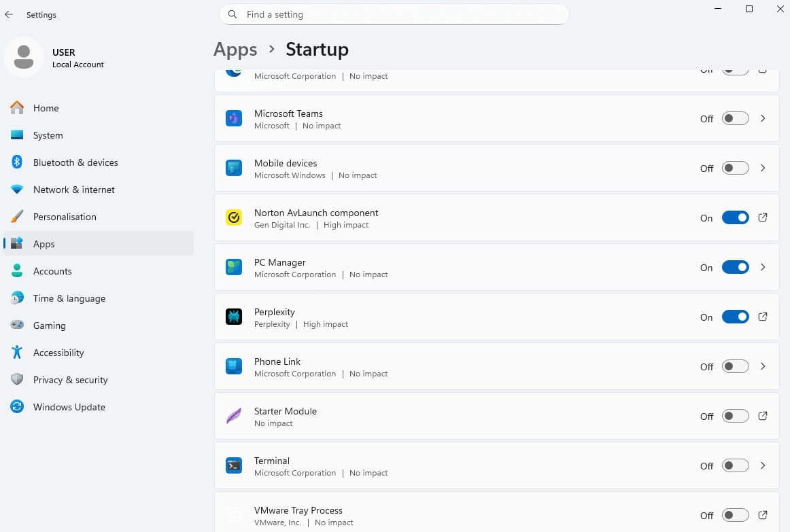The width and height of the screenshot is (790, 532).
Task: Click the PC Manager app icon
Action: point(234,267)
